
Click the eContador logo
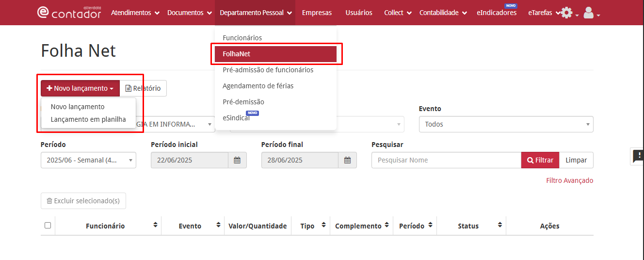pos(69,12)
